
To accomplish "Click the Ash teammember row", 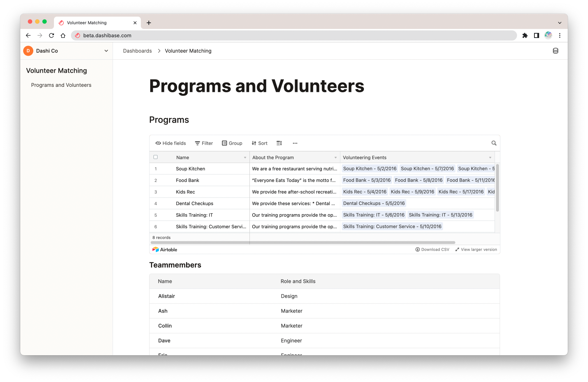I will [x=324, y=311].
